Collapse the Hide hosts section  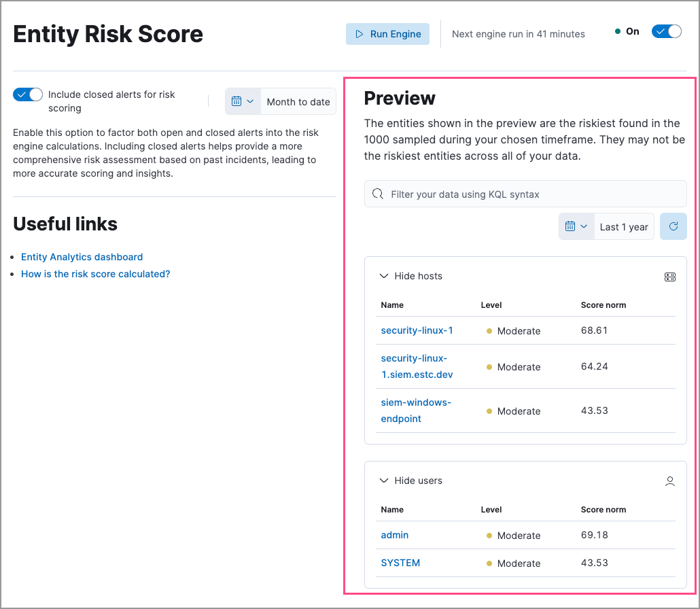(410, 276)
